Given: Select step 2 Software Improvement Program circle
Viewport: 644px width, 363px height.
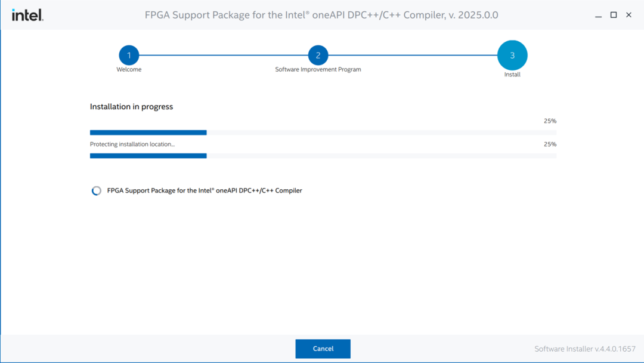Looking at the screenshot, I should click(318, 55).
